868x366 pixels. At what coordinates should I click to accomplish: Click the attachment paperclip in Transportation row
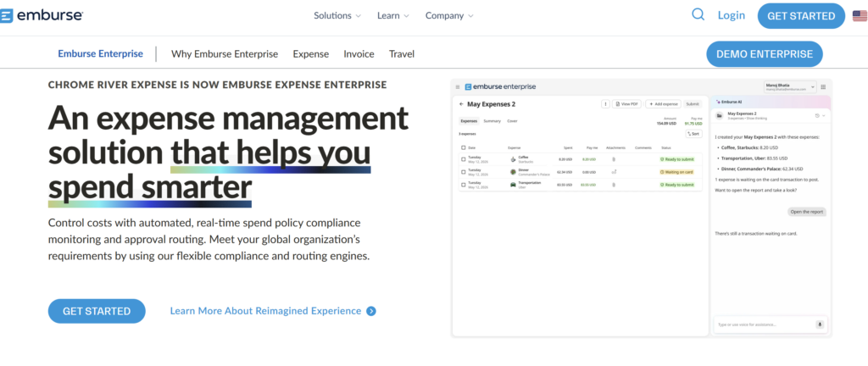[614, 185]
